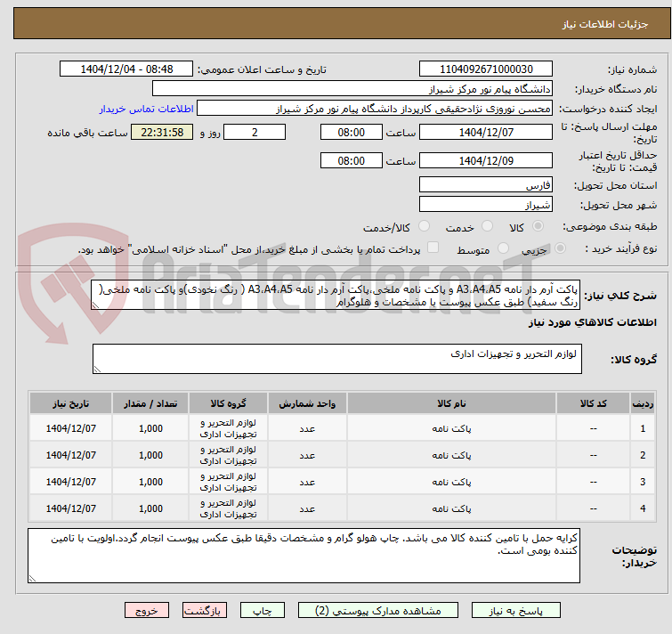Click the deadline hour 08:00 field
Viewport: 672px width, 634px height.
[351, 132]
